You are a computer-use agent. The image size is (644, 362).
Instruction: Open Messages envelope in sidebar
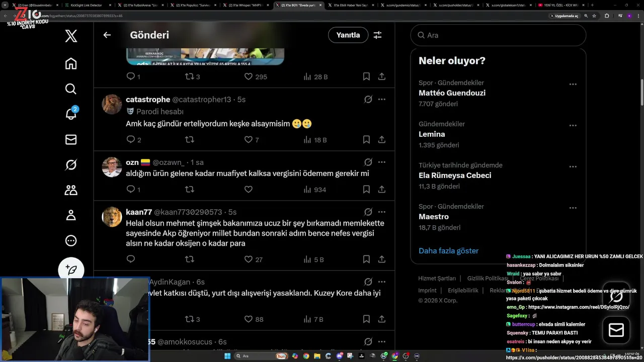(71, 139)
